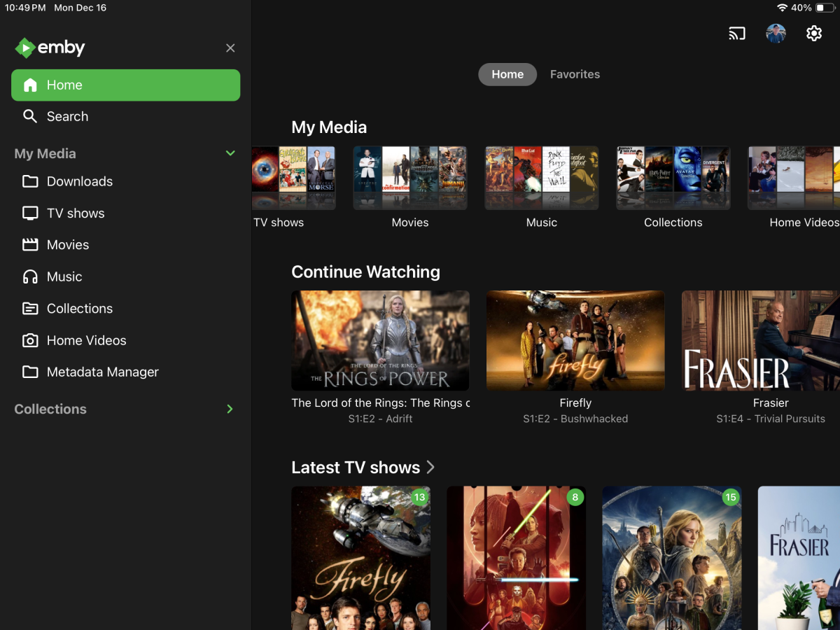This screenshot has width=840, height=630.
Task: Open Downloads from the sidebar
Action: tap(126, 181)
